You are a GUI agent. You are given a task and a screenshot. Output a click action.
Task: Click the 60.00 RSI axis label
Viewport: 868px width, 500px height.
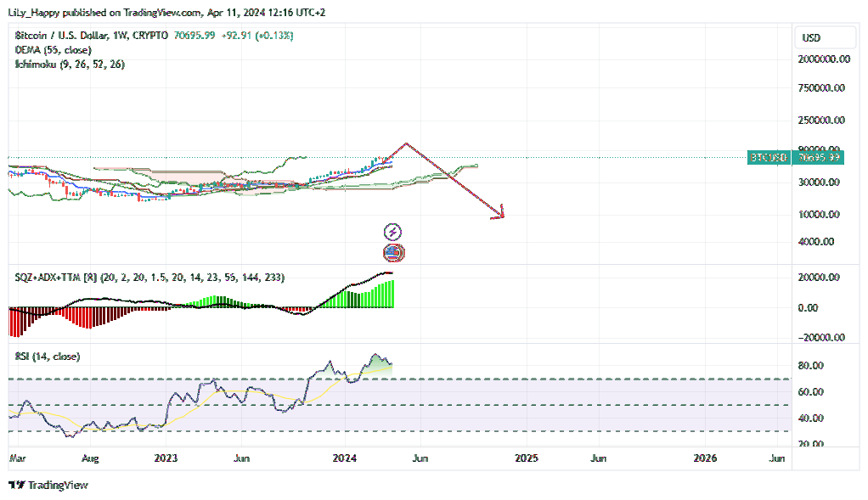(x=811, y=391)
